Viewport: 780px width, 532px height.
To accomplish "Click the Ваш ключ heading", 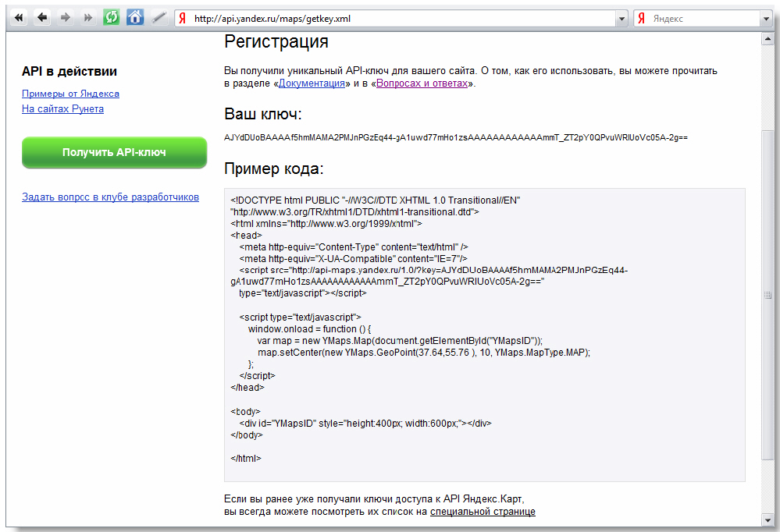I will pos(262,115).
